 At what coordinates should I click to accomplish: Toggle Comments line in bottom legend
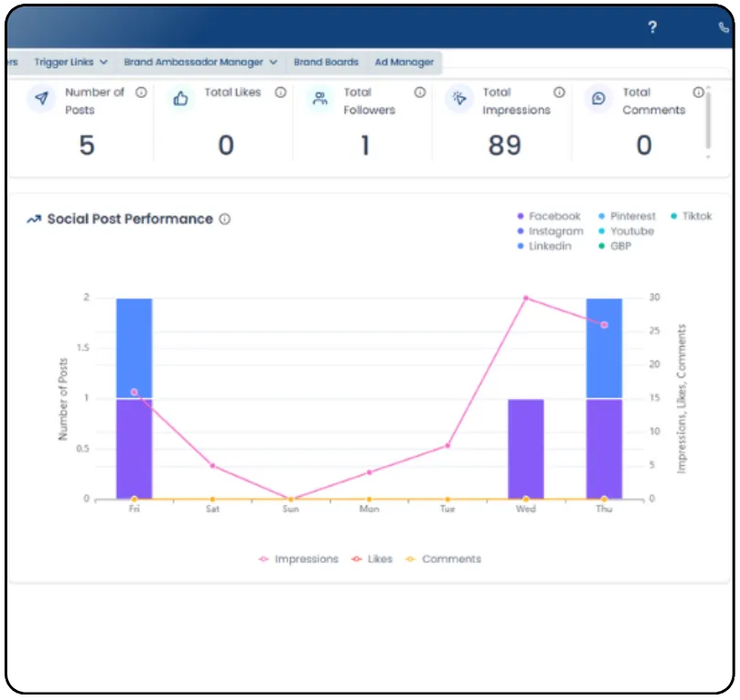click(x=444, y=559)
